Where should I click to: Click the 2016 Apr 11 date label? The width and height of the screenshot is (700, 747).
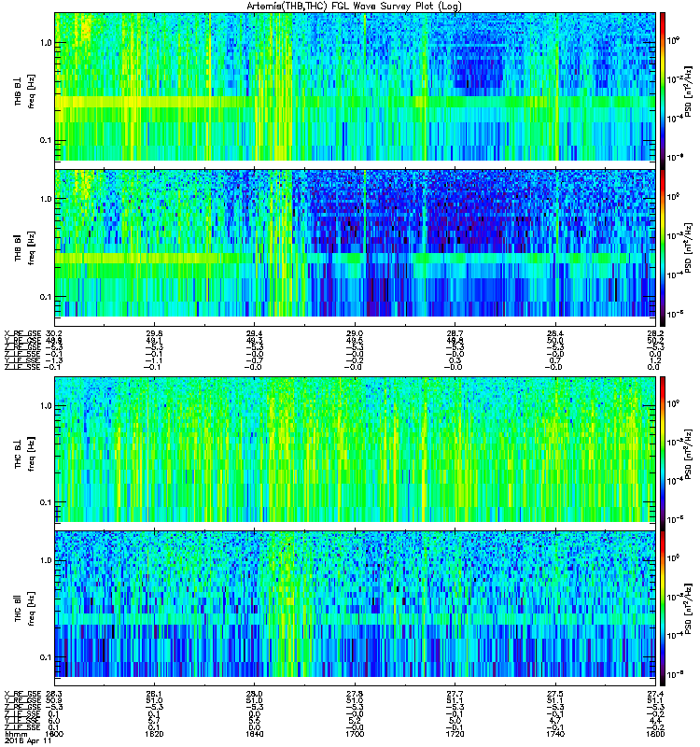(28, 741)
